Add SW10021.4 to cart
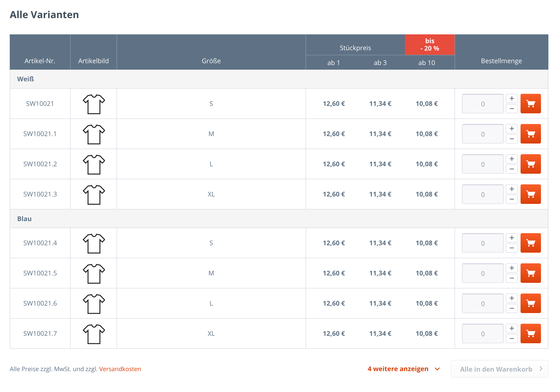The height and width of the screenshot is (392, 560). 531,243
